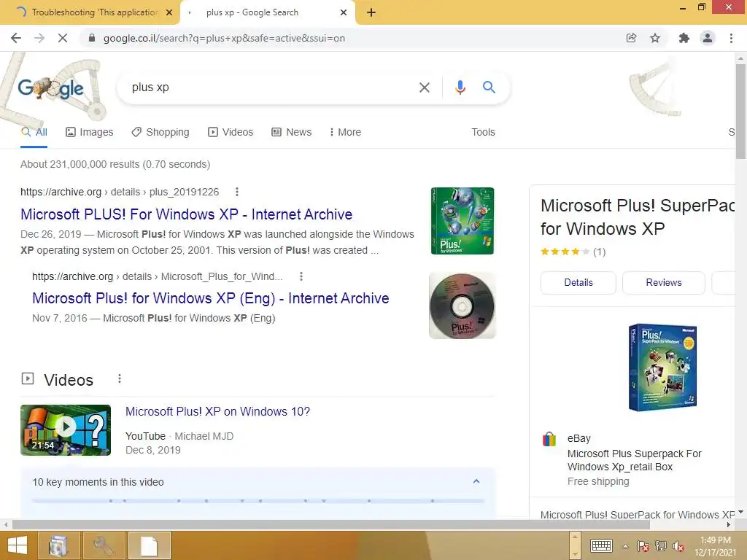Show hidden system tray icons

[x=625, y=546]
